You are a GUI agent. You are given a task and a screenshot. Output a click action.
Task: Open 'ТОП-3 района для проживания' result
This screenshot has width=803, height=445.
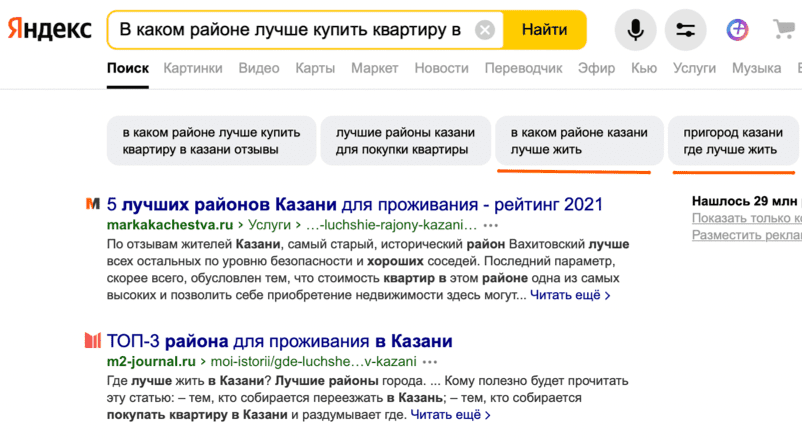tap(280, 340)
